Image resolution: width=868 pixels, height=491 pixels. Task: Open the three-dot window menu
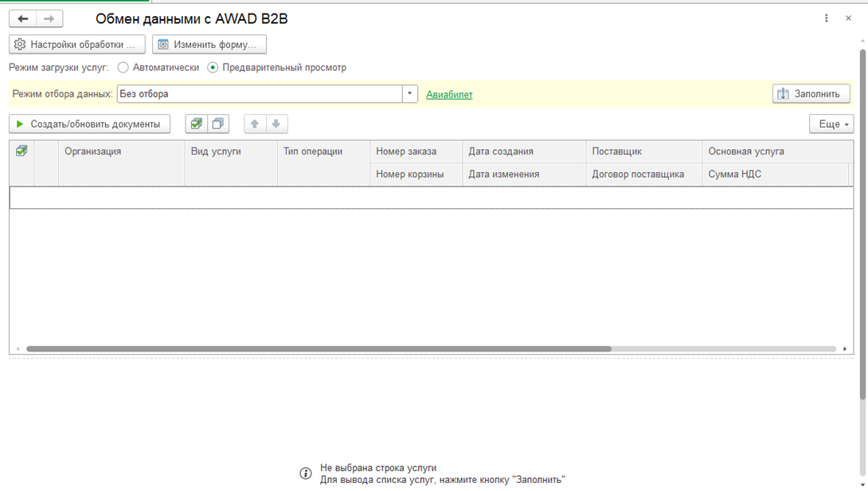coord(827,18)
